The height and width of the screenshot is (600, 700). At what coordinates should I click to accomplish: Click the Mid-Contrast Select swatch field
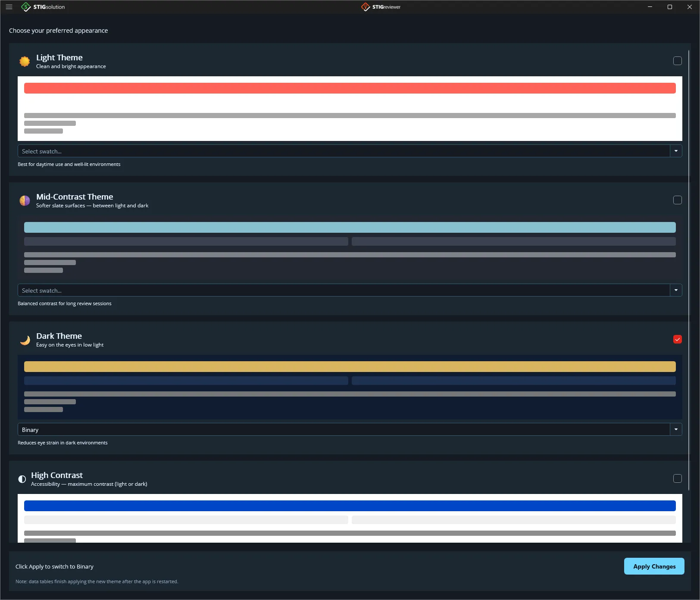[344, 291]
